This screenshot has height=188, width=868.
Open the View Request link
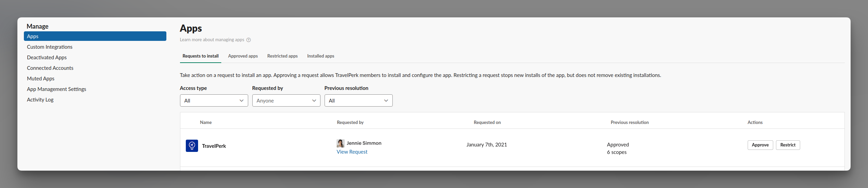pyautogui.click(x=352, y=152)
